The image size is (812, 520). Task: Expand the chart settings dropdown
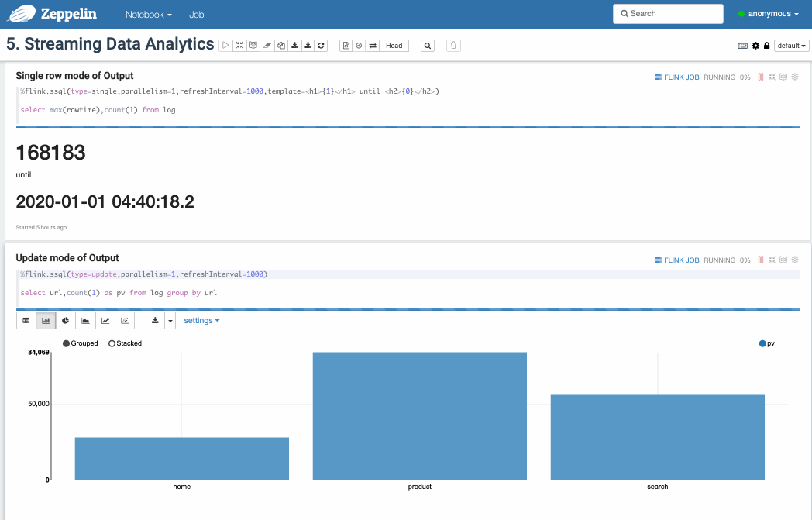click(201, 320)
